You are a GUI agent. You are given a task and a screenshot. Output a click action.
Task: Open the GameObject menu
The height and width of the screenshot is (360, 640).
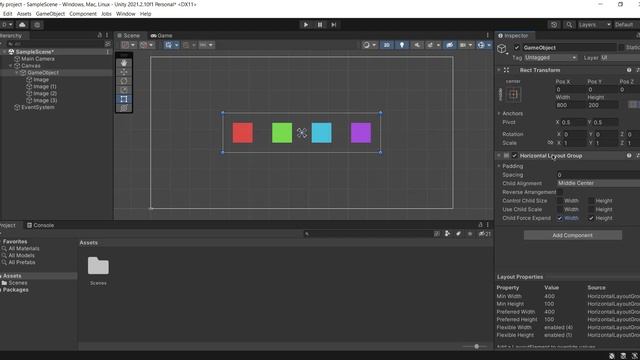[50, 13]
